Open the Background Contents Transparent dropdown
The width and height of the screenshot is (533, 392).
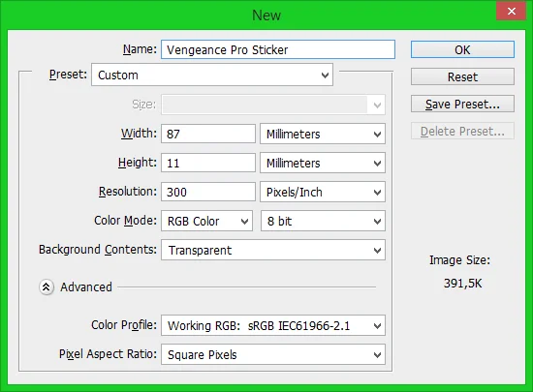coord(273,250)
